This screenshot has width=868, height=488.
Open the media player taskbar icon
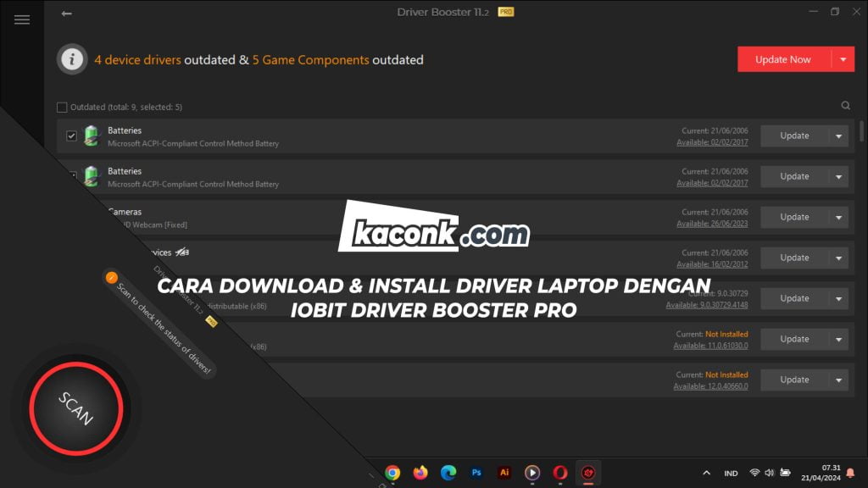532,473
